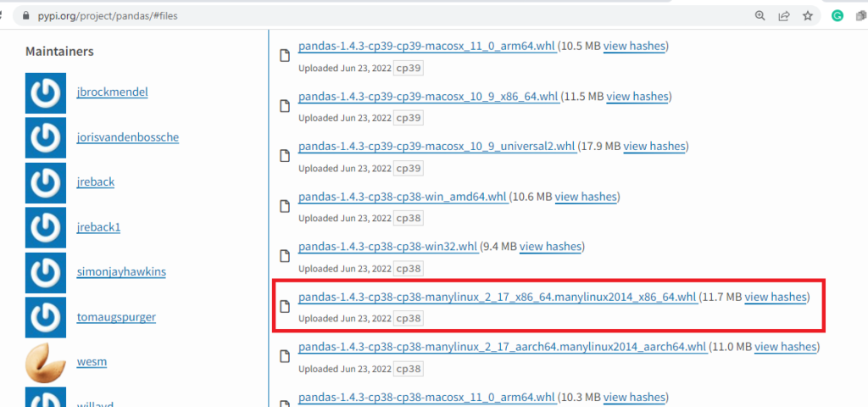Open jreback's avatar image
This screenshot has width=868, height=407.
tap(46, 183)
